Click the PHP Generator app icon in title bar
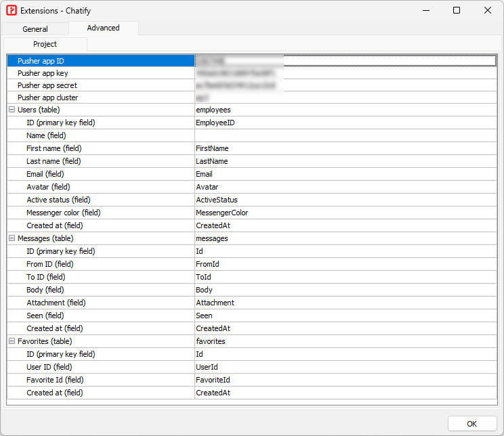 [12, 10]
